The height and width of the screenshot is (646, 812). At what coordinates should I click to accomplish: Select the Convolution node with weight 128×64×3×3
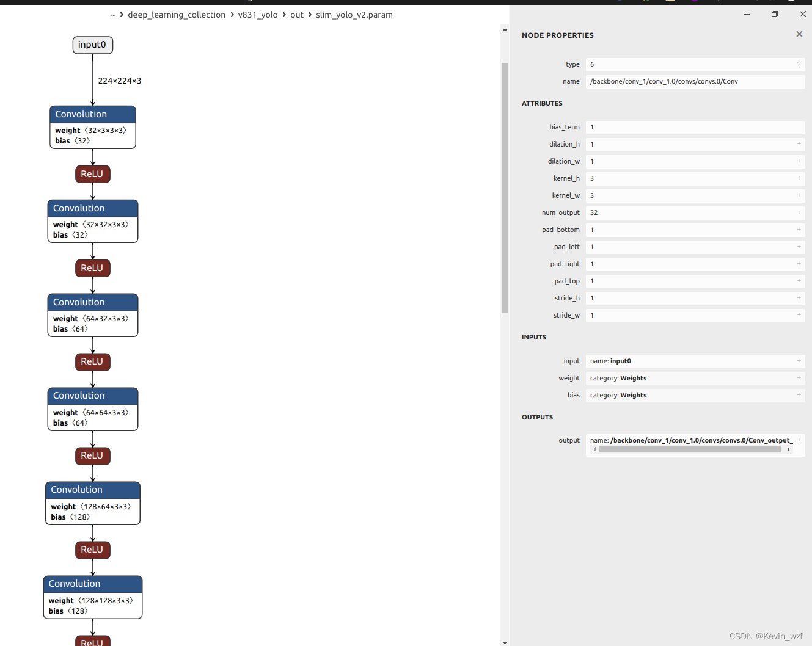93,503
